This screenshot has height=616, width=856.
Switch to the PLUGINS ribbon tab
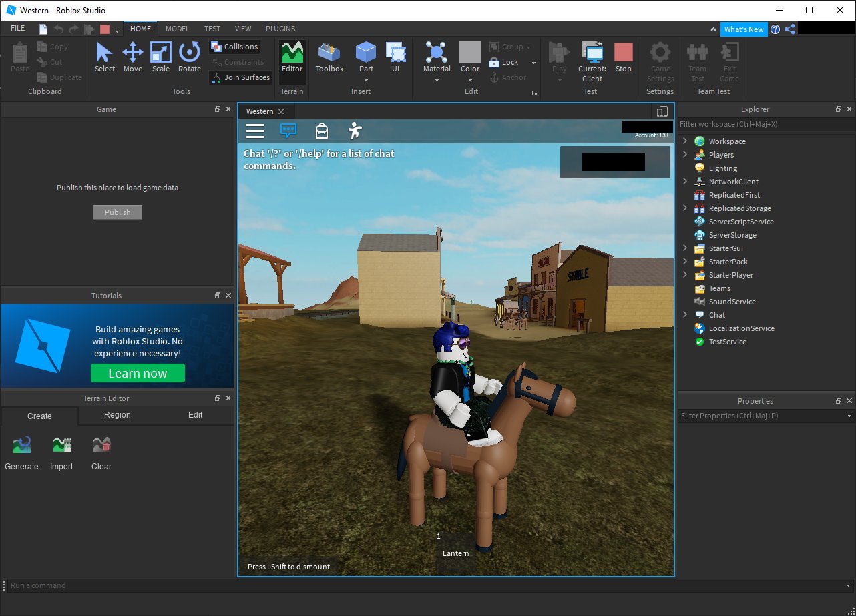tap(280, 29)
